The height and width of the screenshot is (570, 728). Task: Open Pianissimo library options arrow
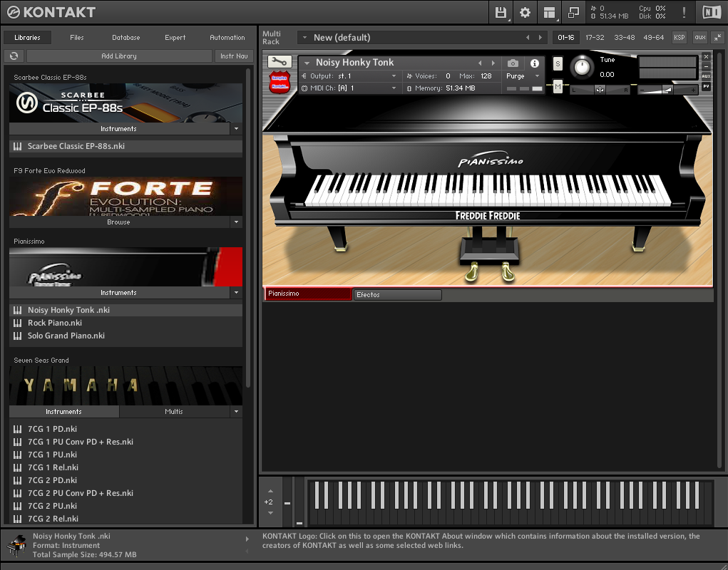click(x=236, y=293)
